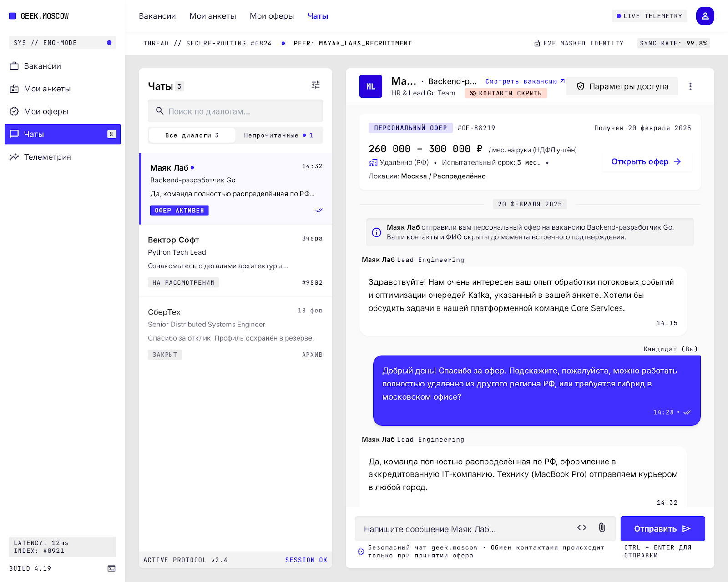The height and width of the screenshot is (582, 728).
Task: Switch to Мои оферы top navigation tab
Action: click(x=272, y=16)
